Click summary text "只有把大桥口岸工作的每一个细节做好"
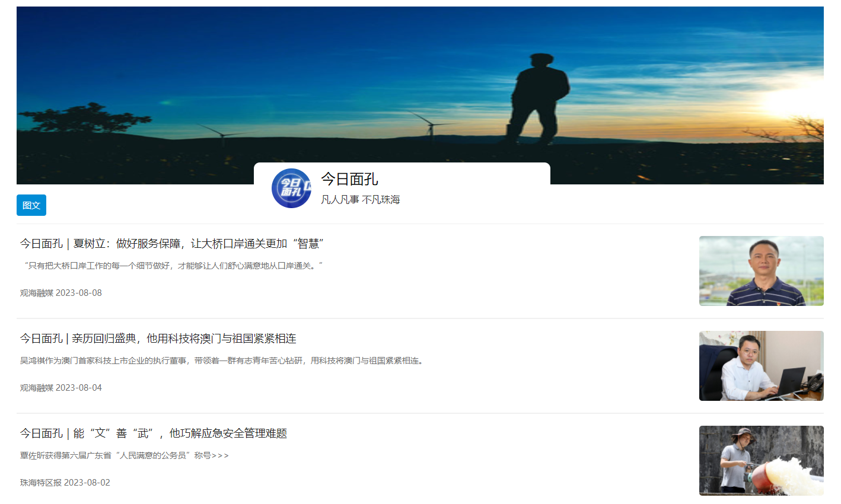 click(x=172, y=266)
